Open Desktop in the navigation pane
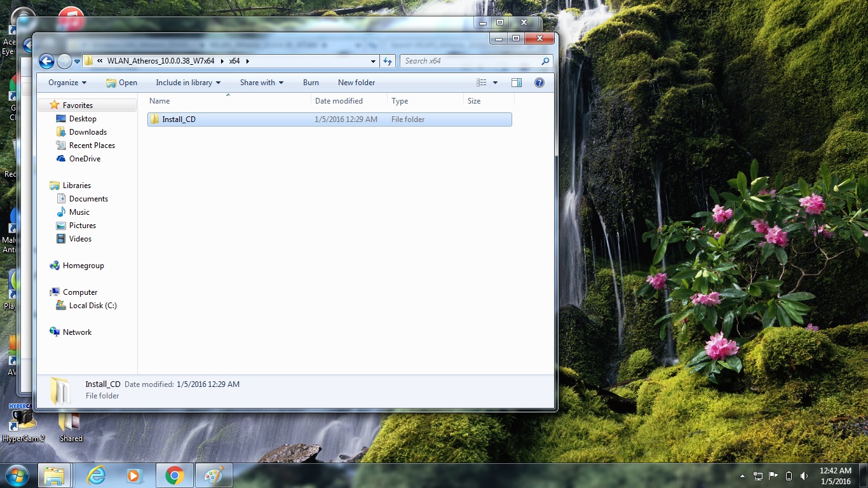This screenshot has height=488, width=868. (83, 119)
